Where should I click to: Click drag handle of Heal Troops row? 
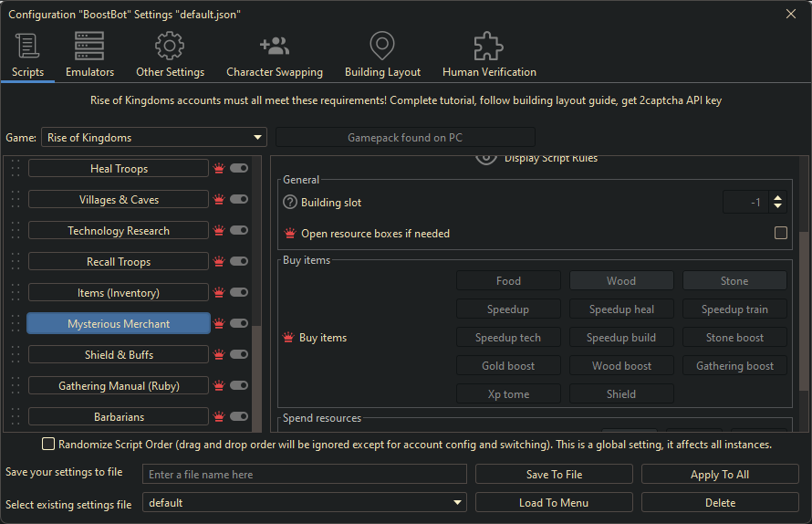pyautogui.click(x=16, y=169)
